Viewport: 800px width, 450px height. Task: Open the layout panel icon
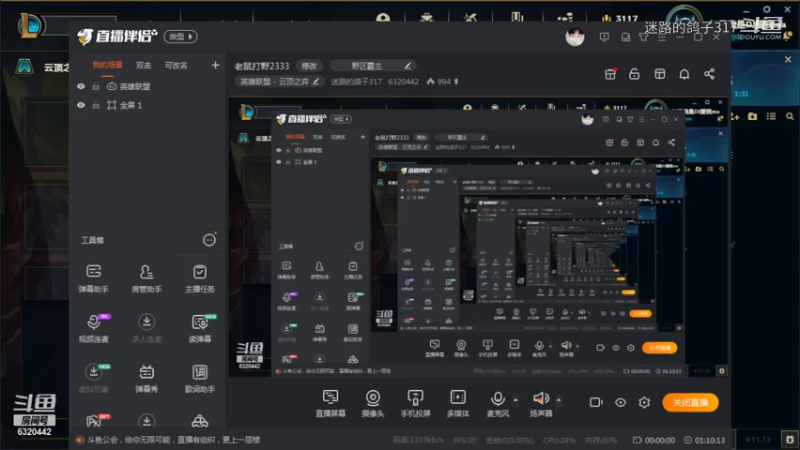pyautogui.click(x=660, y=74)
